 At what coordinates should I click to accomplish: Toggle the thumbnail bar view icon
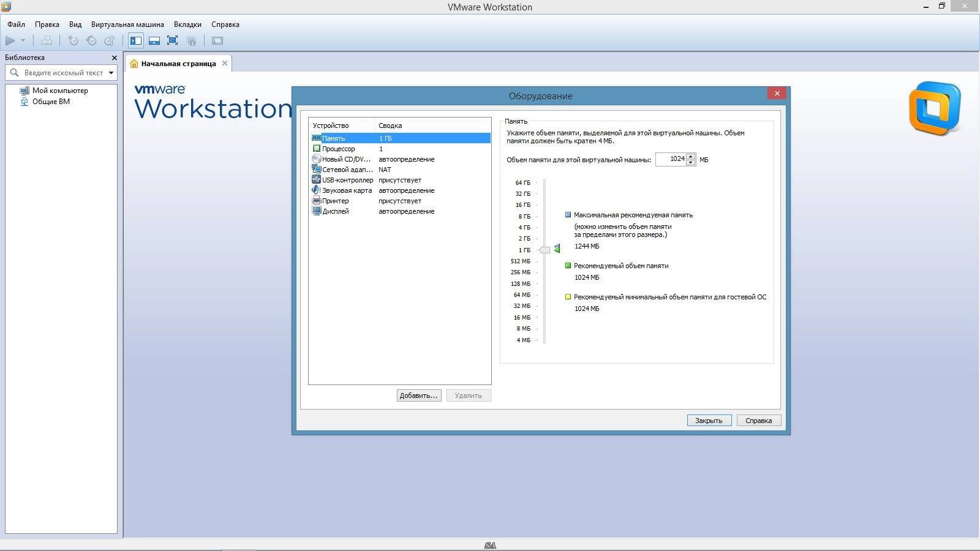[x=154, y=41]
